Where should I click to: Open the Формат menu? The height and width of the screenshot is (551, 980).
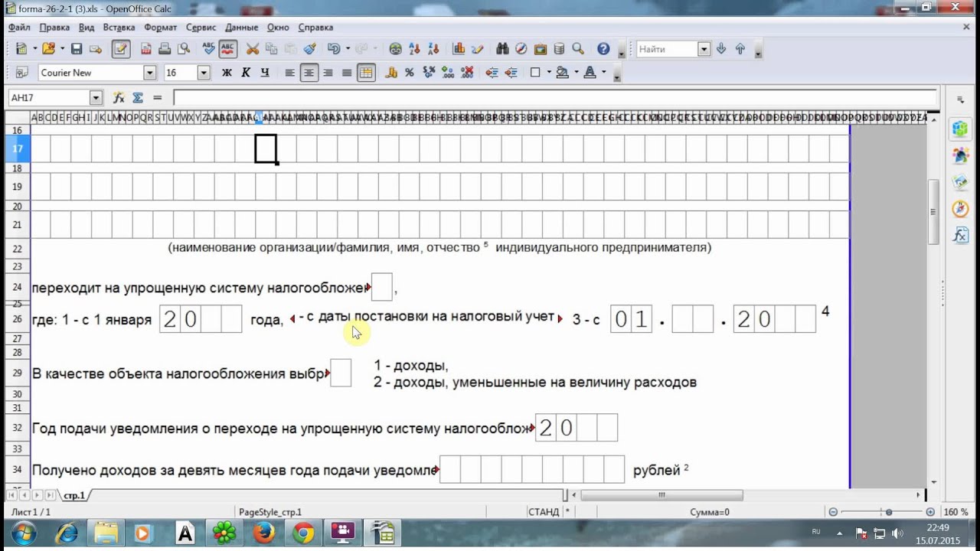(x=160, y=27)
